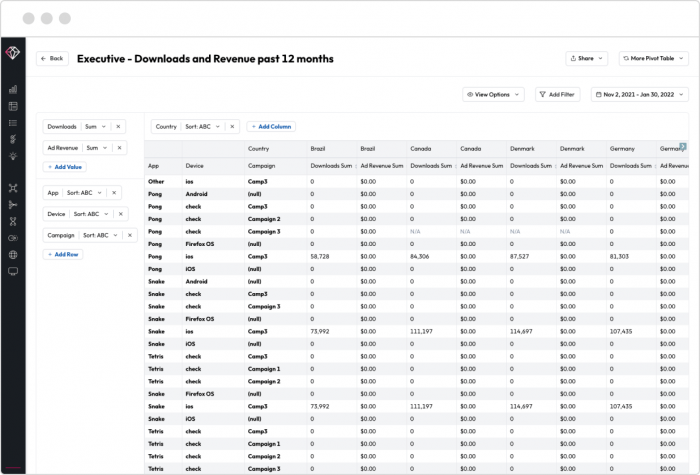Click the arrow icon at table's top-right corner
This screenshot has height=475, width=700.
[x=683, y=146]
